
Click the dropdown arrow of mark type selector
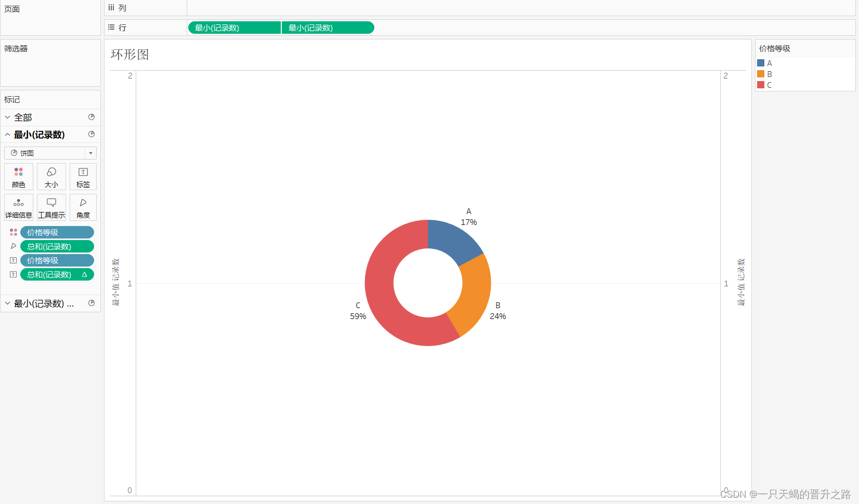coord(90,153)
